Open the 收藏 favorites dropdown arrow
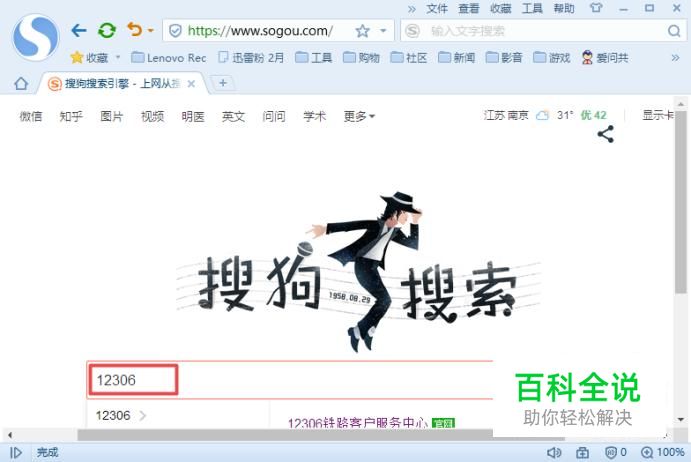 click(118, 57)
